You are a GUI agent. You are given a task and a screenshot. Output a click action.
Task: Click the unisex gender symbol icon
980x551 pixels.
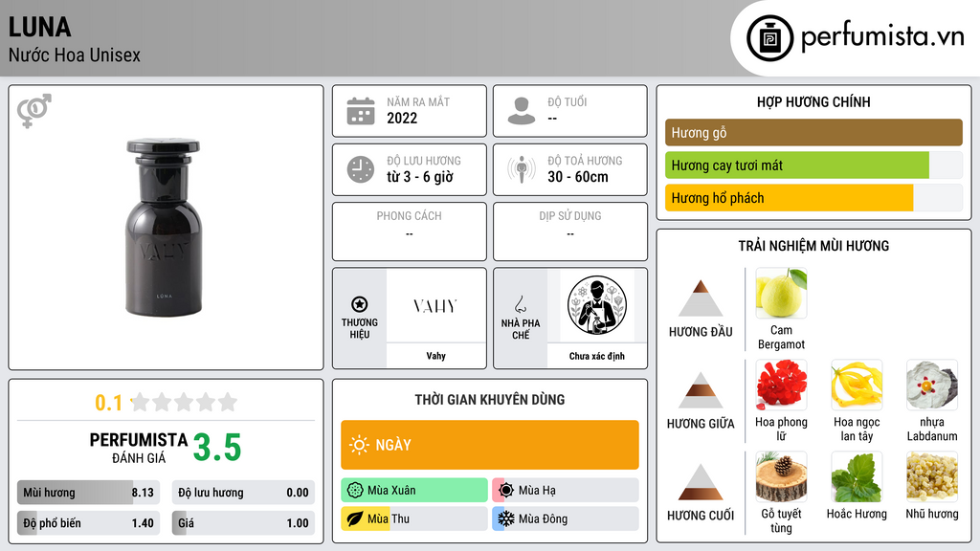[33, 111]
